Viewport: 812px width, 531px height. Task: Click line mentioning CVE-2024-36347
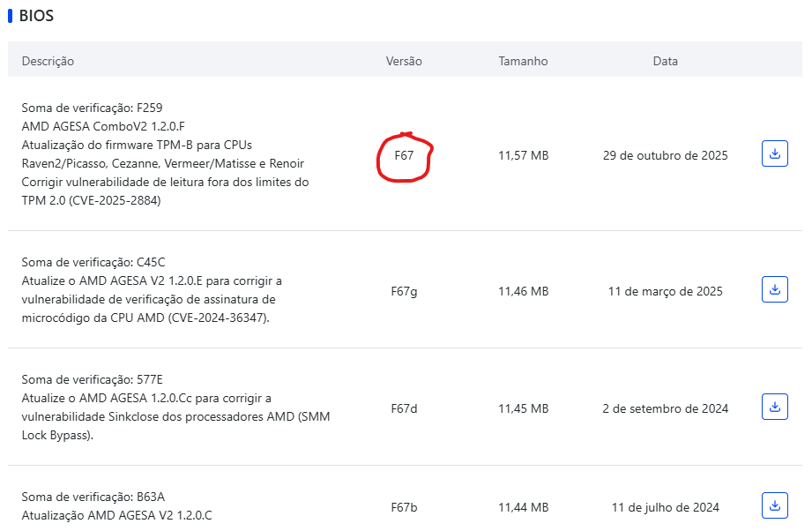(x=145, y=318)
